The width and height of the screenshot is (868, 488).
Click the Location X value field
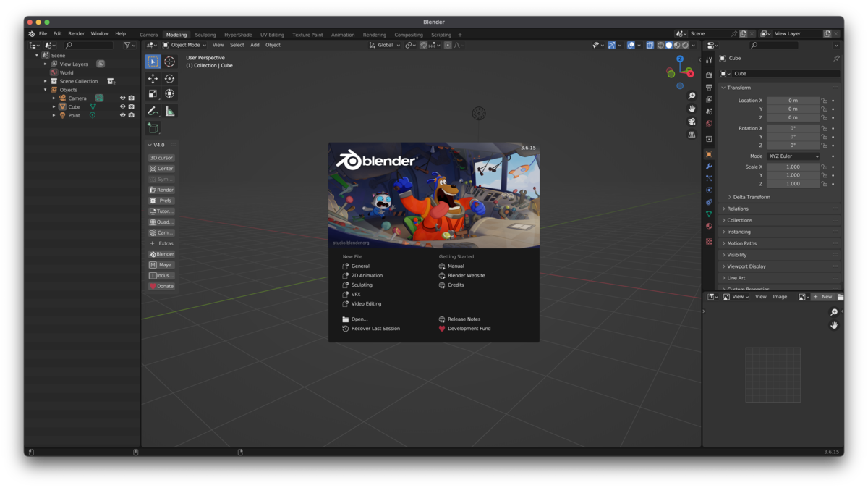click(793, 101)
